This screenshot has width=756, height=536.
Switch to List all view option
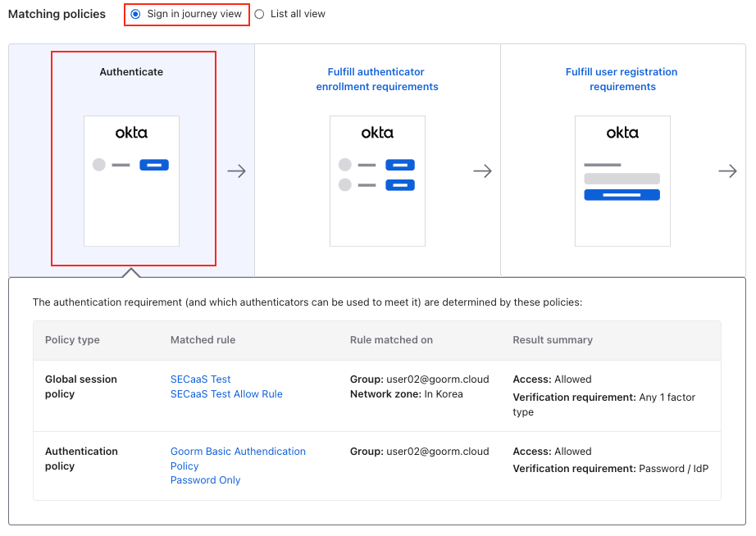pos(260,14)
